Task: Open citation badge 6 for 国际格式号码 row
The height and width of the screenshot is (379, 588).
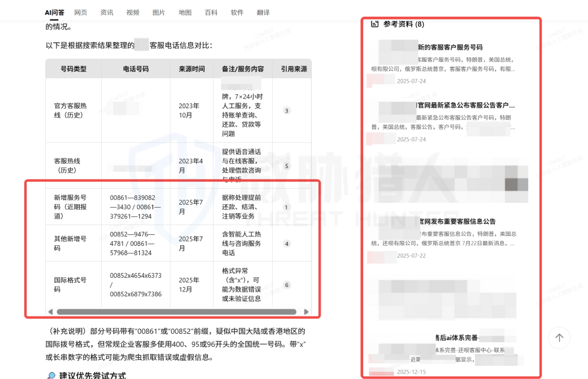Action: [287, 285]
